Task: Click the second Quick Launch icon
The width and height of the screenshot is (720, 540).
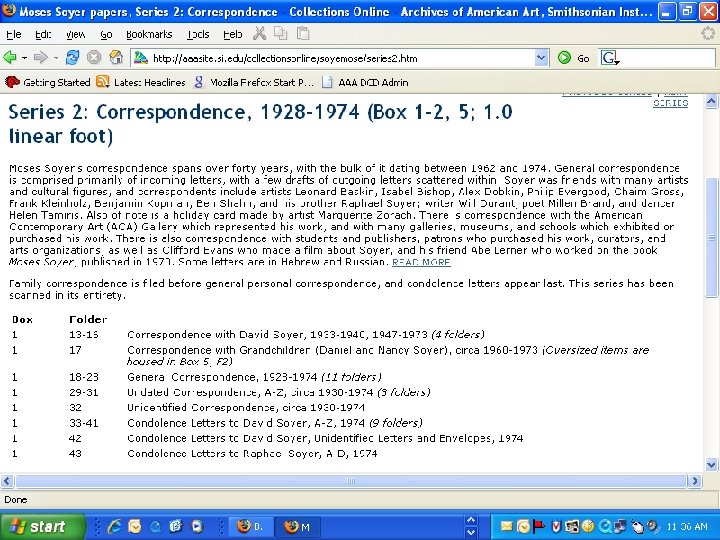Action: tap(135, 526)
